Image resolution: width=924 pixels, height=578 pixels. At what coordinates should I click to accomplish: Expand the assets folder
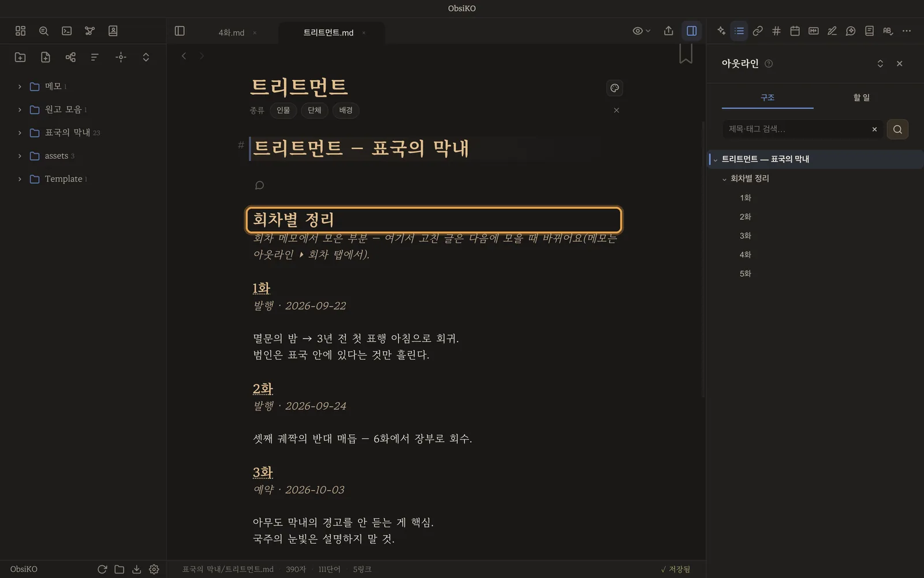click(x=19, y=156)
